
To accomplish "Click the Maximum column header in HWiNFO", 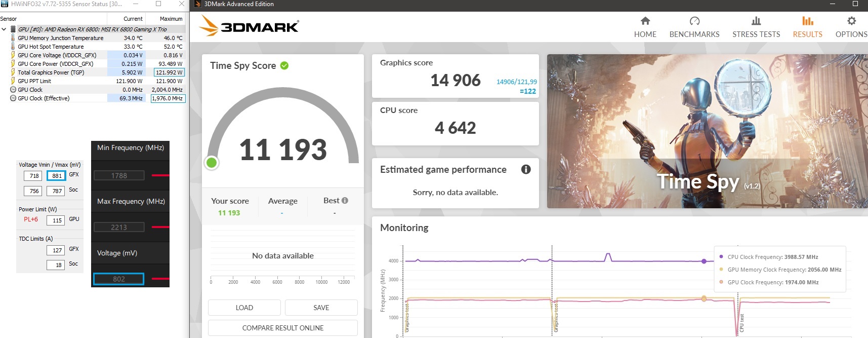I will [171, 19].
